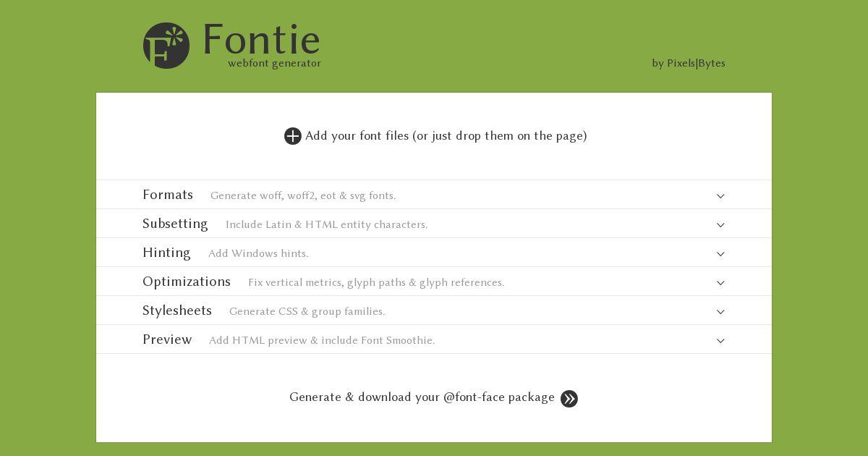This screenshot has height=456, width=868.
Task: Expand the Hinting section chevron
Action: [x=720, y=254]
